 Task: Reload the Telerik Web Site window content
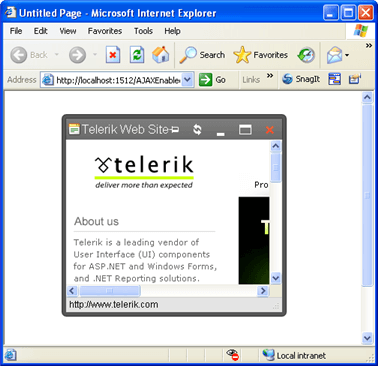point(197,129)
